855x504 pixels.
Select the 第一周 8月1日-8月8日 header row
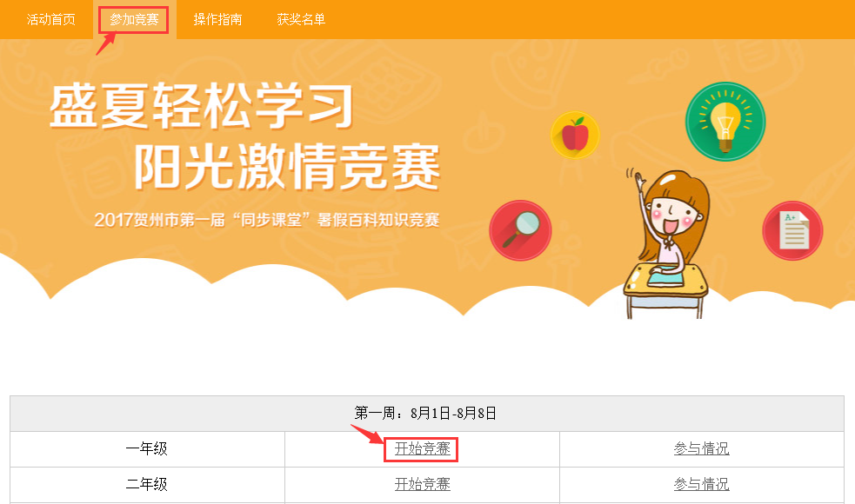(427, 414)
